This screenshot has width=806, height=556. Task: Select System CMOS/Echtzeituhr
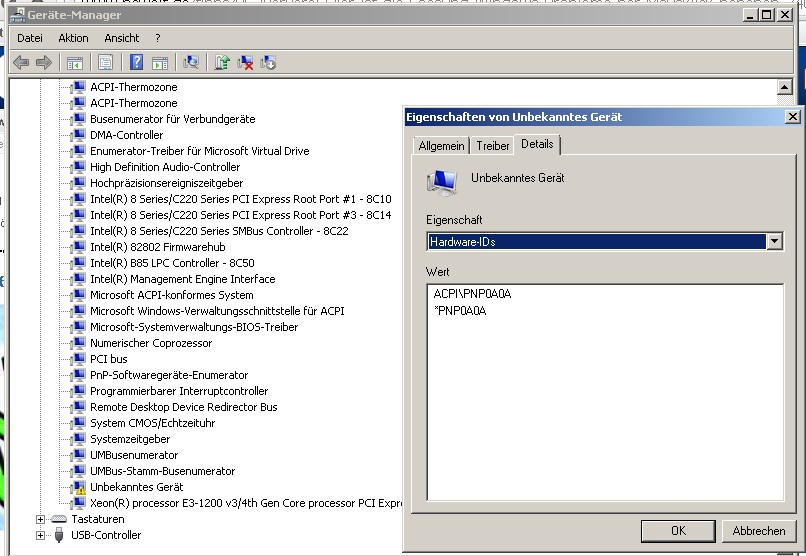coord(153,423)
